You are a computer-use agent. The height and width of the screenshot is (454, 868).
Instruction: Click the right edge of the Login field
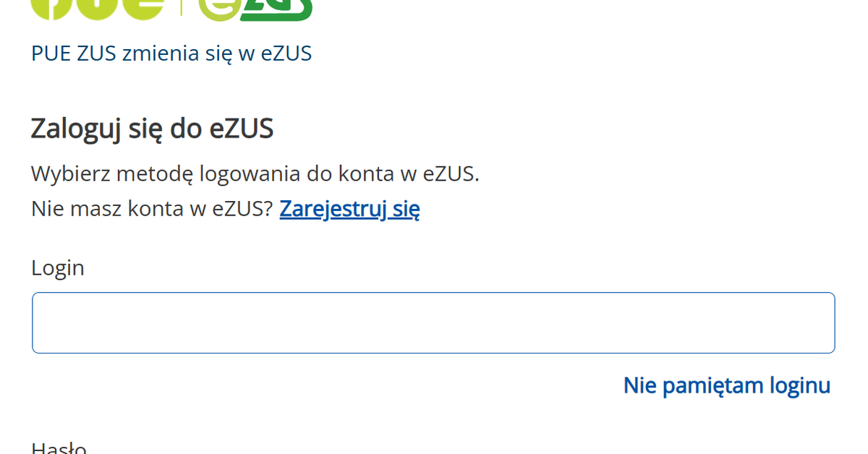pyautogui.click(x=832, y=322)
